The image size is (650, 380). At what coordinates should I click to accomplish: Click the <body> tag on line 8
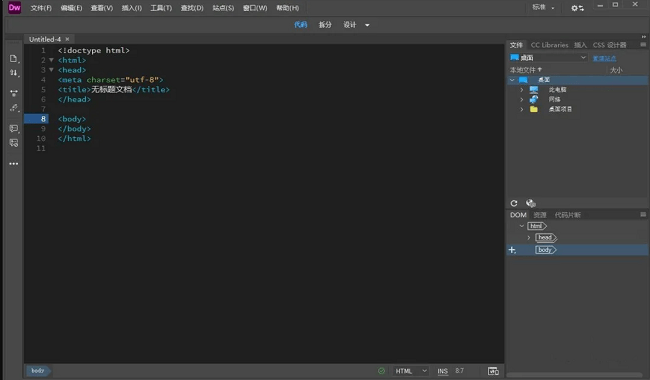coord(72,119)
